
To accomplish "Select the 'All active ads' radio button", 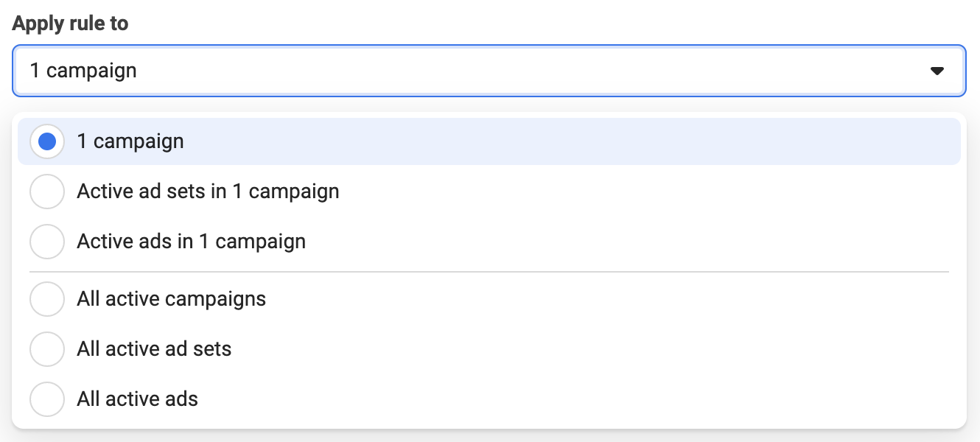I will (47, 399).
